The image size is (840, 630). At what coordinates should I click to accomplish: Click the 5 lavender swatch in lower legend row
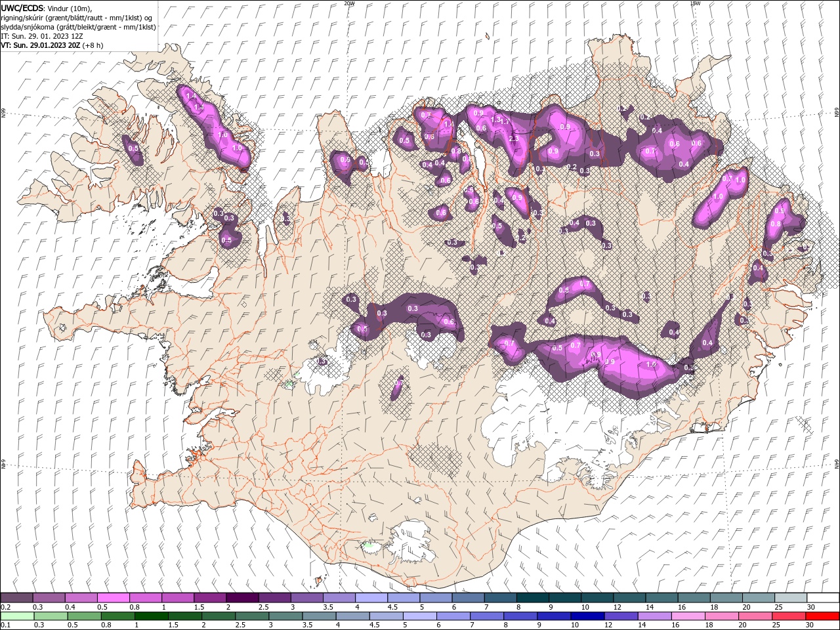[x=420, y=616]
